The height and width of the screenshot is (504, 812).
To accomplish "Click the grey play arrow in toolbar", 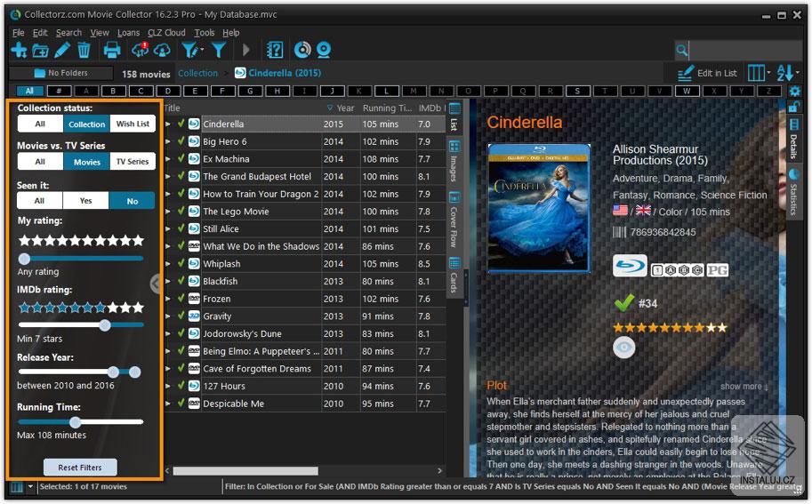I will (246, 50).
